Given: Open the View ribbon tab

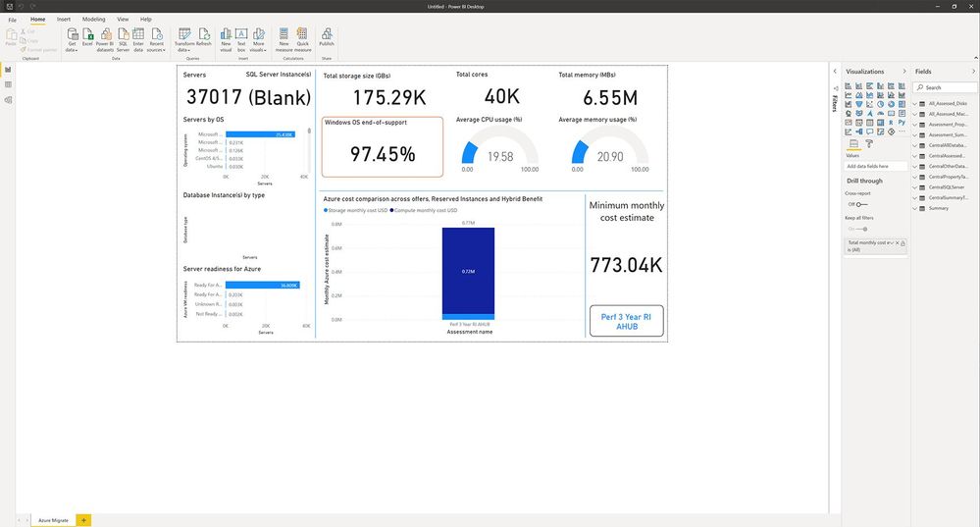Looking at the screenshot, I should [x=123, y=20].
